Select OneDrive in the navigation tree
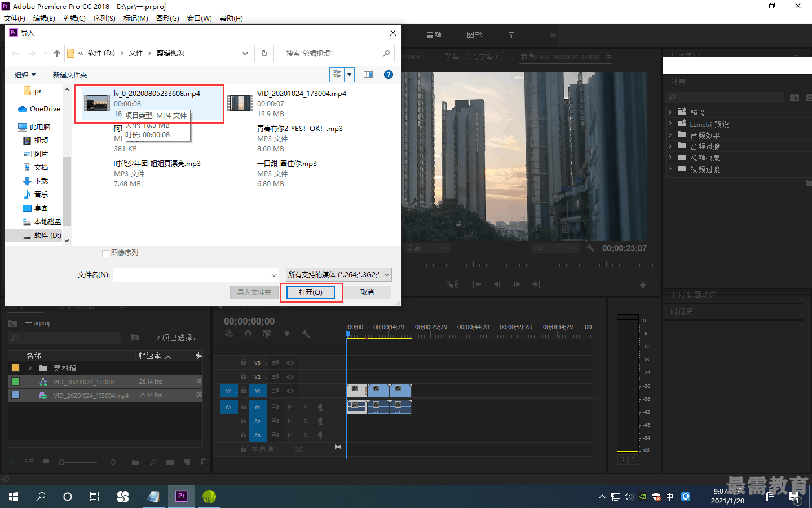812x508 pixels. [39, 109]
